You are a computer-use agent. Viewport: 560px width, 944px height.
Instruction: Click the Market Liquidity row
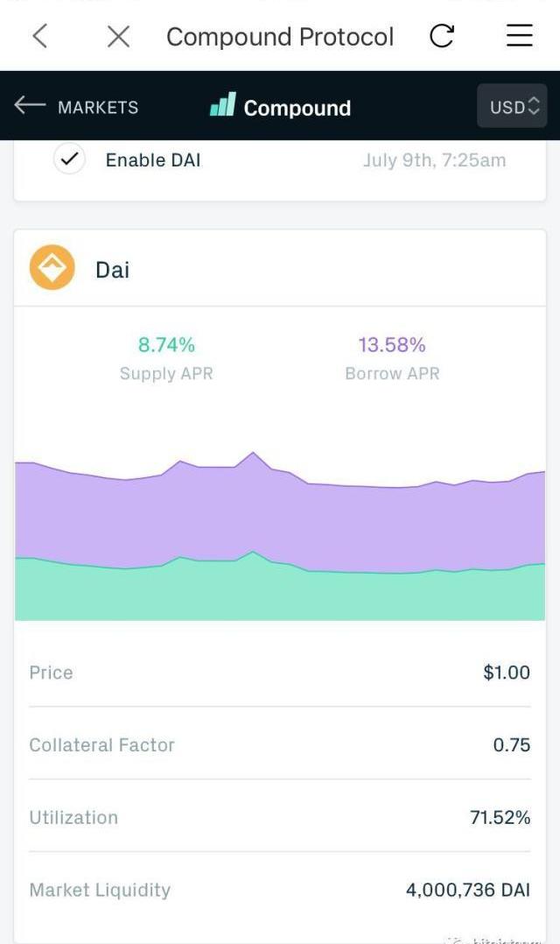(280, 891)
